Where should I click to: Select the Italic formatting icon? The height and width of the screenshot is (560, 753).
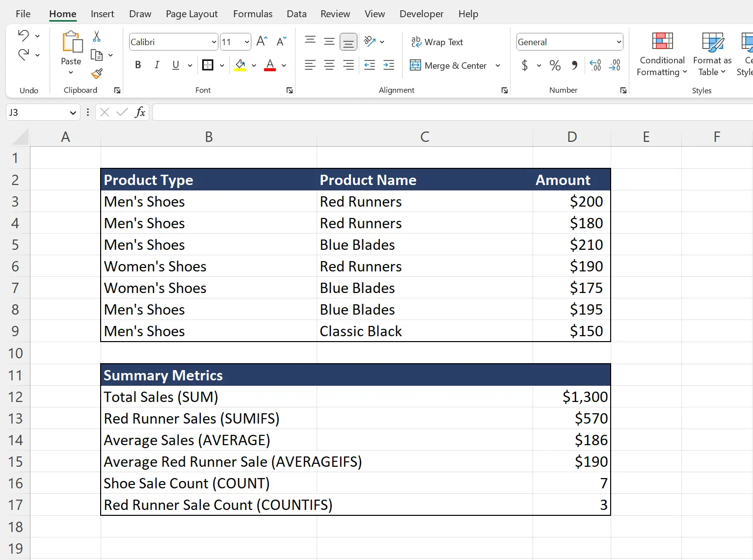point(157,65)
